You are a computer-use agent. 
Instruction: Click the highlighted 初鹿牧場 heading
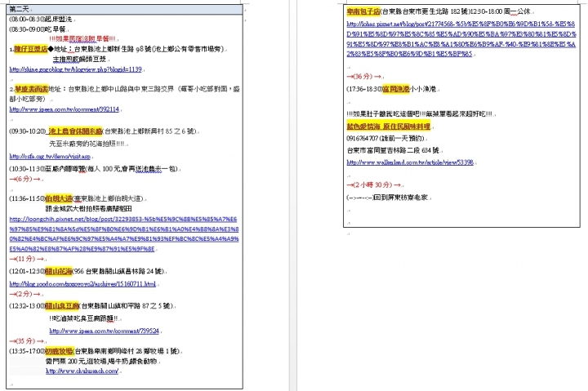point(60,351)
